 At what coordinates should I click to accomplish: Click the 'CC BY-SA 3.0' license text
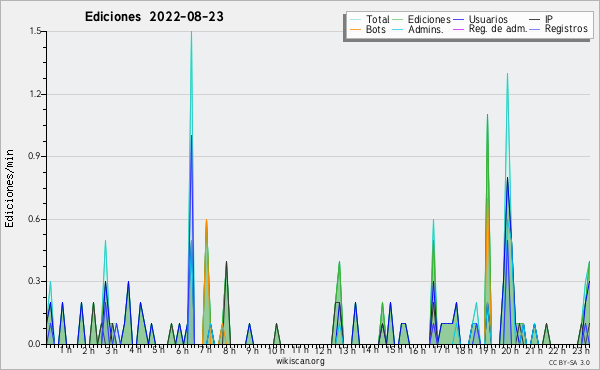point(569,362)
